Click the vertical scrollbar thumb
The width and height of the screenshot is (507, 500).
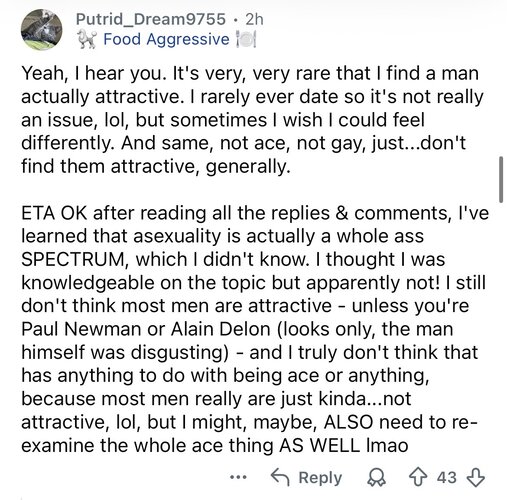point(501,179)
